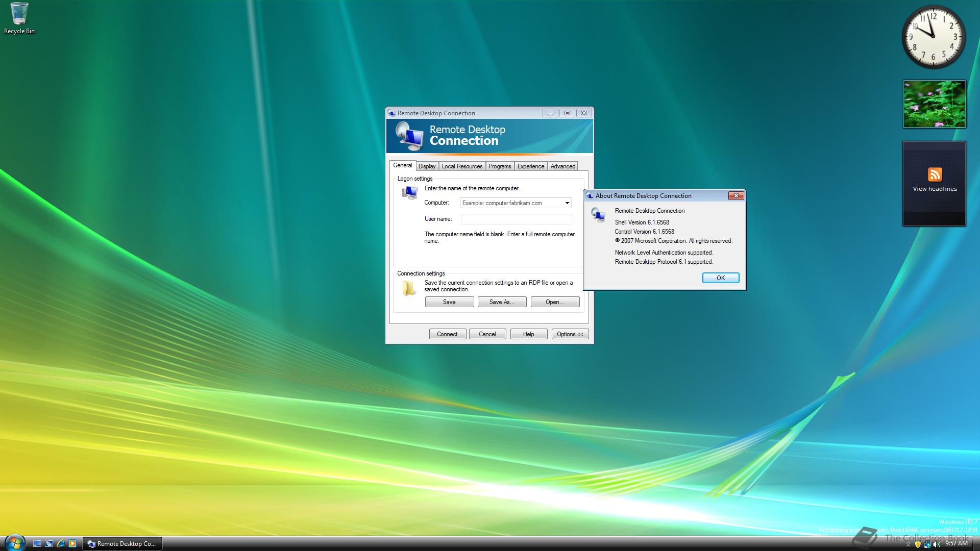
Task: Open the Local Resources tab
Action: click(x=462, y=166)
